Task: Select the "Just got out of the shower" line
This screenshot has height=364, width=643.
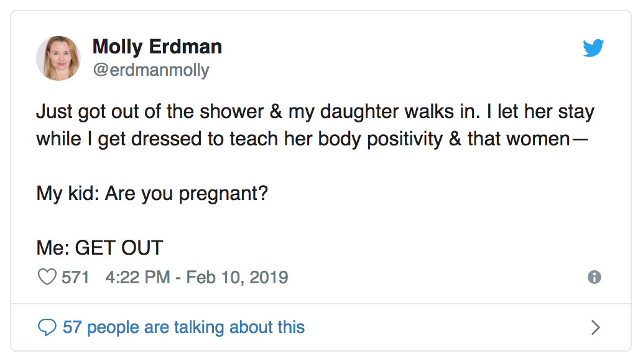Action: 315,111
